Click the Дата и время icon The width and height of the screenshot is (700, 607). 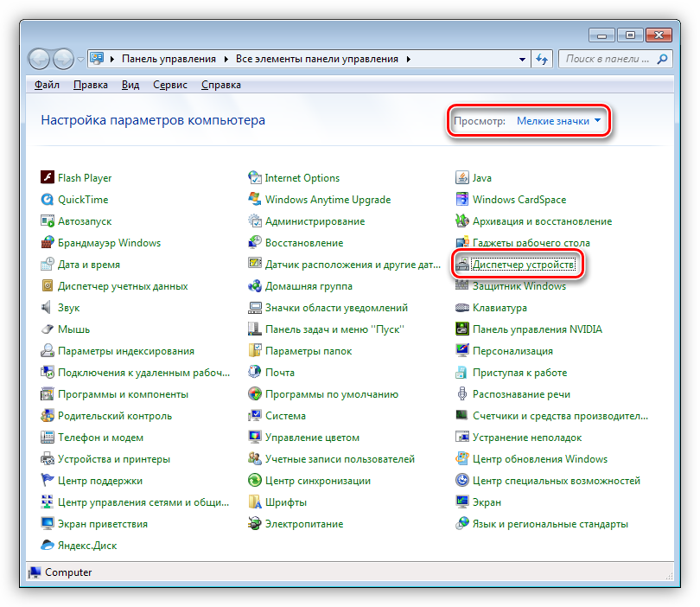[48, 264]
